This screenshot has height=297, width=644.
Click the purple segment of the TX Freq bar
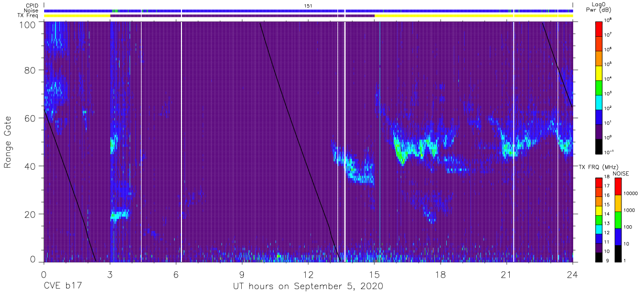(242, 16)
